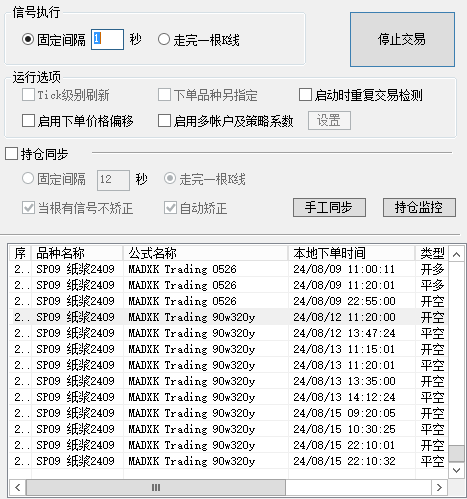This screenshot has height=499, width=467.
Task: Select order row dated 24/08/15 09:20:05
Action: 229,413
